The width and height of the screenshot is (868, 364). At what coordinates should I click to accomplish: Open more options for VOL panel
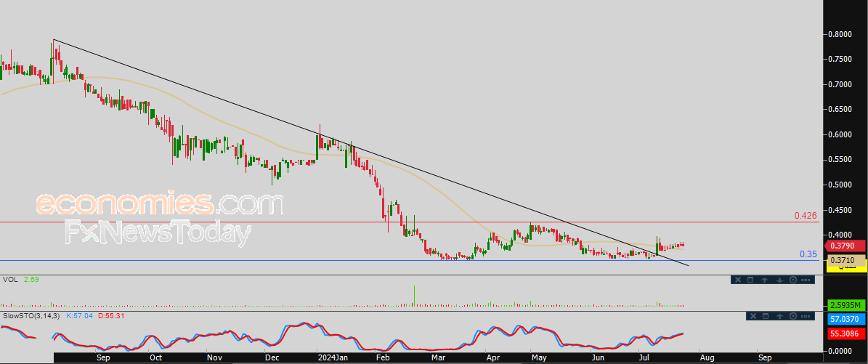(x=806, y=280)
